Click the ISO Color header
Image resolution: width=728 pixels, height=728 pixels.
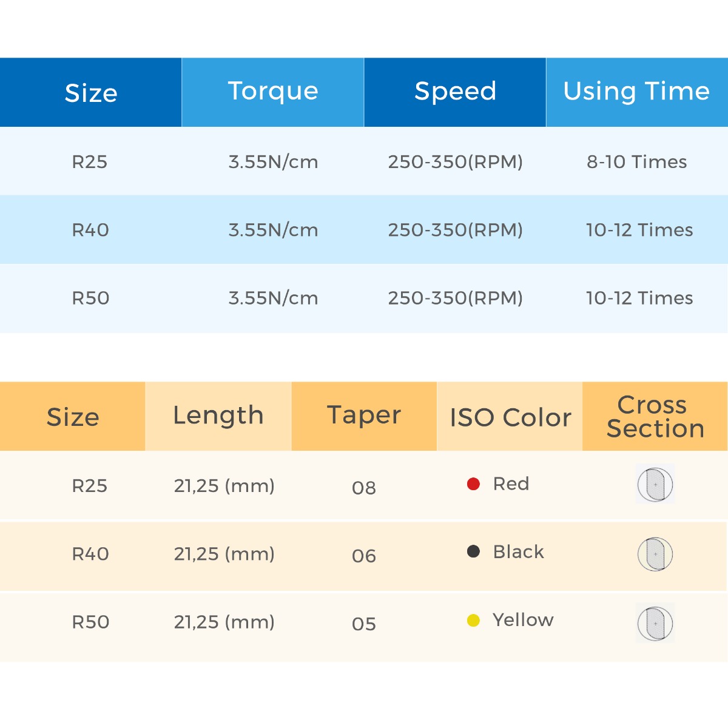pos(510,417)
